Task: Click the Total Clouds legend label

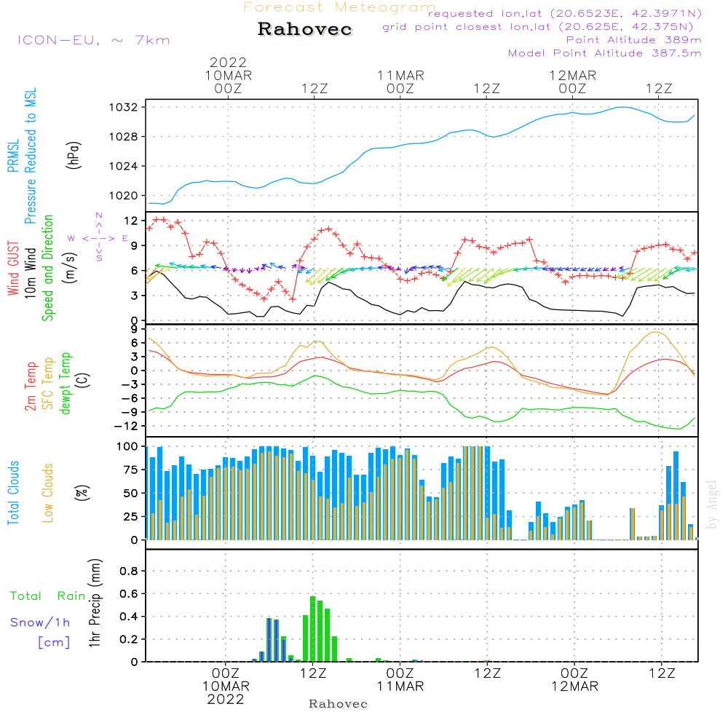Action: (x=13, y=493)
